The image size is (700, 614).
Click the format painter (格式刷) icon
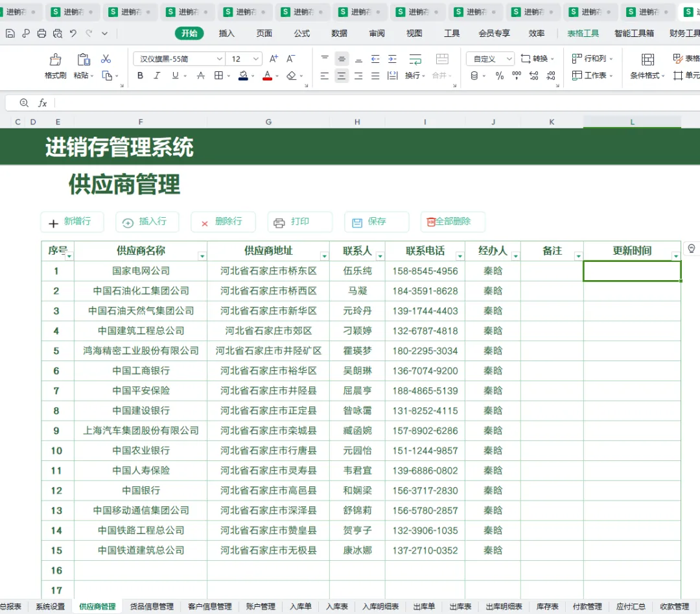(55, 60)
